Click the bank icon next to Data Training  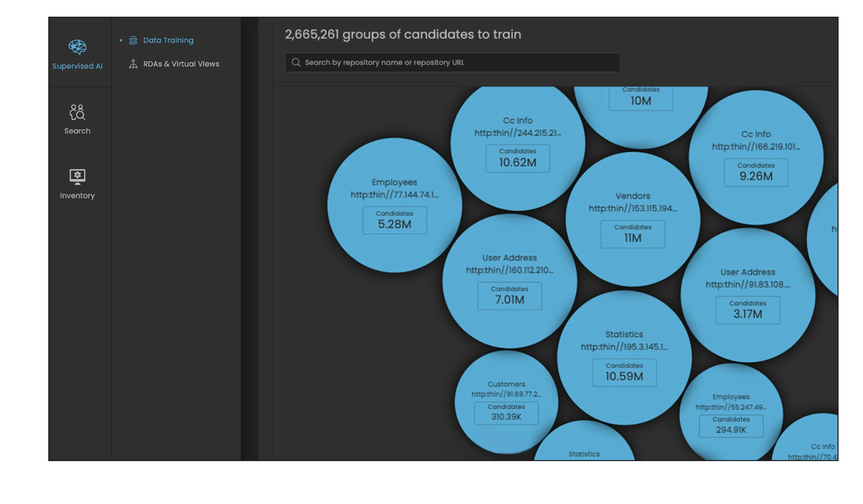pyautogui.click(x=132, y=40)
